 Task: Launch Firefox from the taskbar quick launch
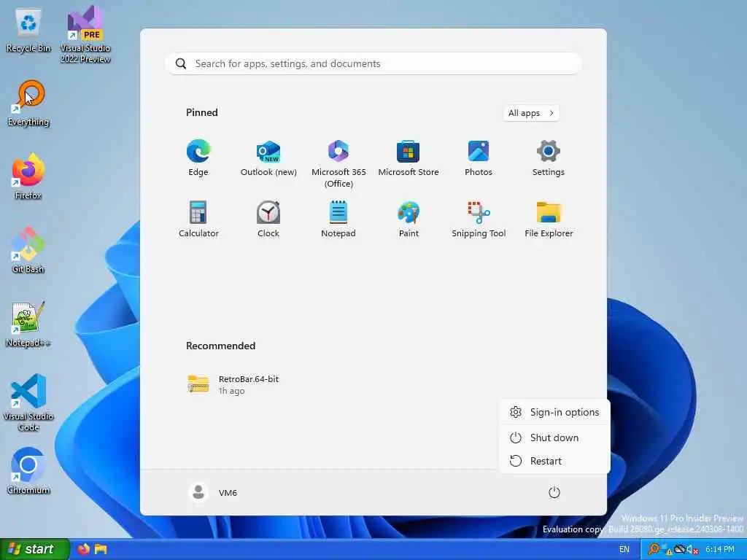pos(83,549)
